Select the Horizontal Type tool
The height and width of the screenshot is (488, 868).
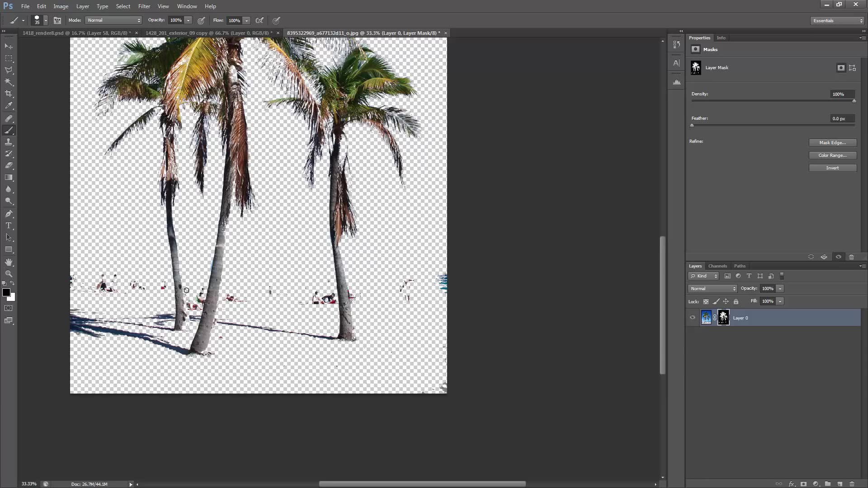coord(9,225)
